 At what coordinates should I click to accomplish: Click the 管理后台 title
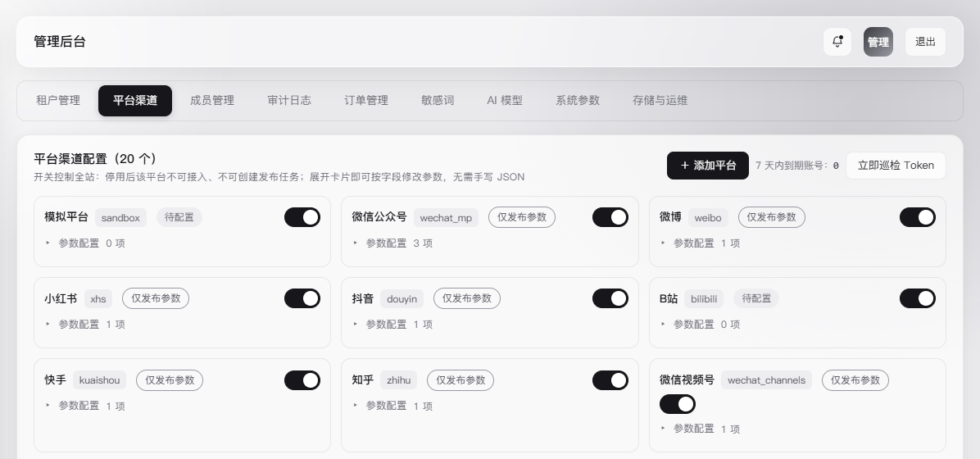(60, 42)
